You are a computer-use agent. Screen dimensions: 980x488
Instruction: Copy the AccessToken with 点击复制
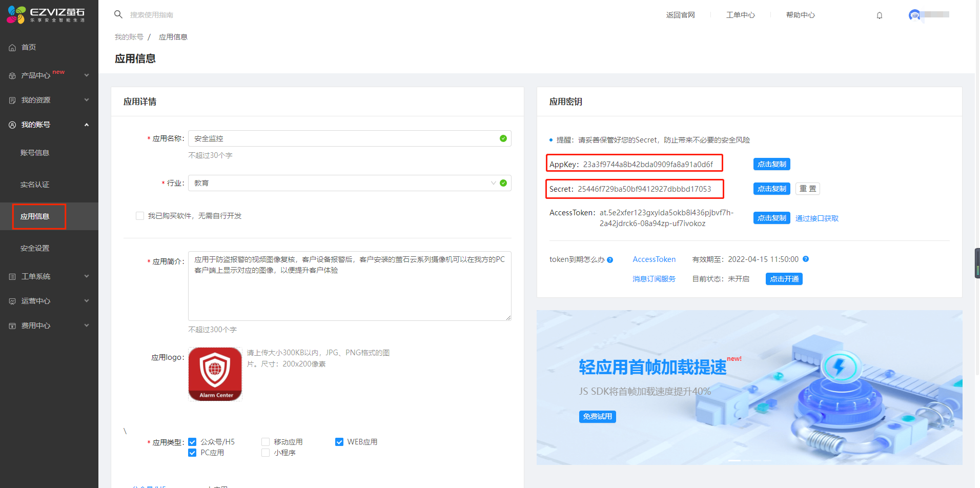772,218
